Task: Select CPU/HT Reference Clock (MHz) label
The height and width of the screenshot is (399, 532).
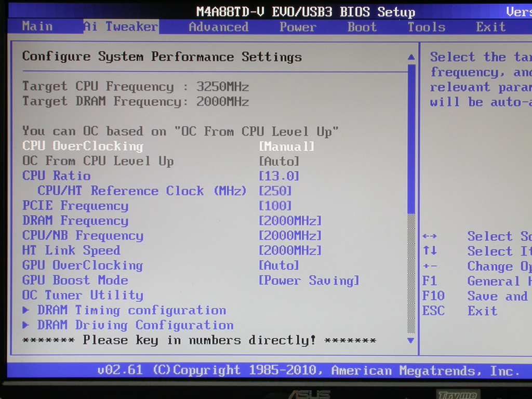Action: click(142, 191)
